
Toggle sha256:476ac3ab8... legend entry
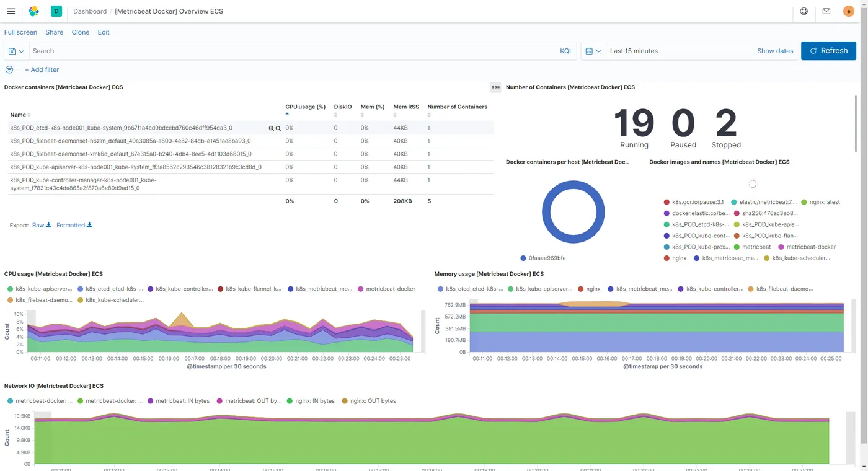pyautogui.click(x=765, y=213)
